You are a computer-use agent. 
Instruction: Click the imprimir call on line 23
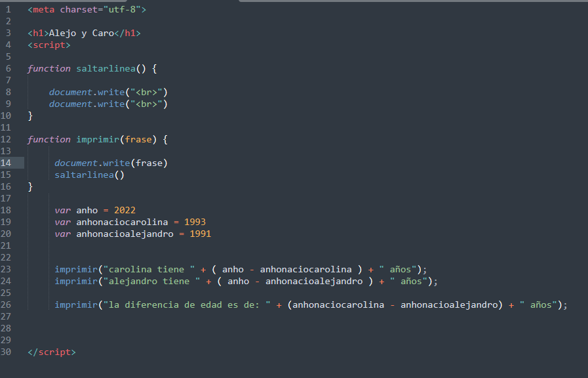pyautogui.click(x=76, y=269)
